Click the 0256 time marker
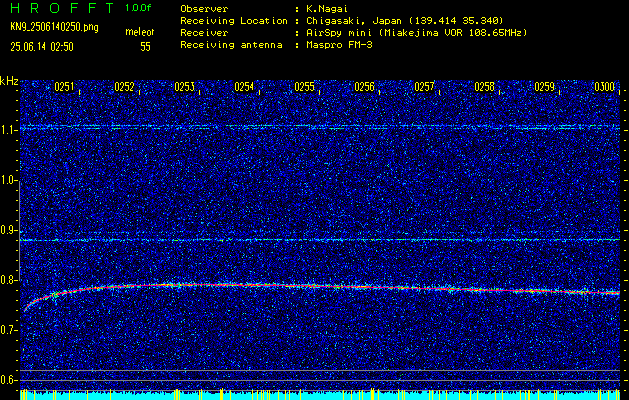 [364, 87]
